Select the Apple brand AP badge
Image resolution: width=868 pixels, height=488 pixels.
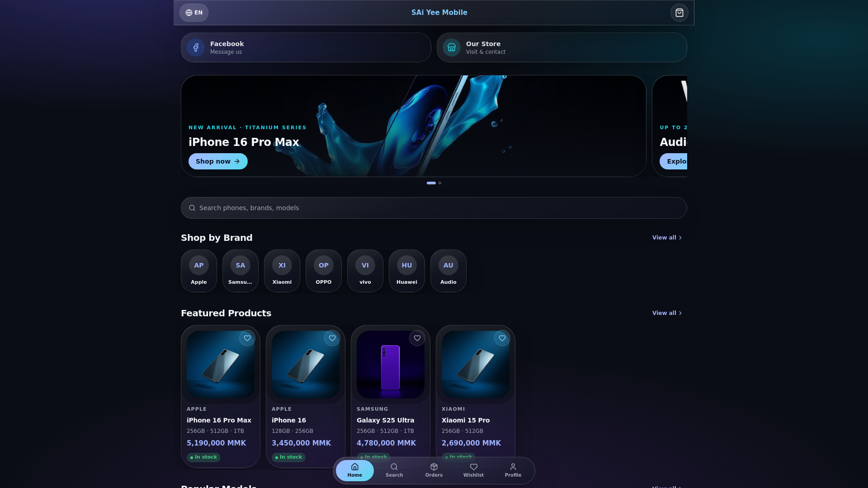(199, 265)
